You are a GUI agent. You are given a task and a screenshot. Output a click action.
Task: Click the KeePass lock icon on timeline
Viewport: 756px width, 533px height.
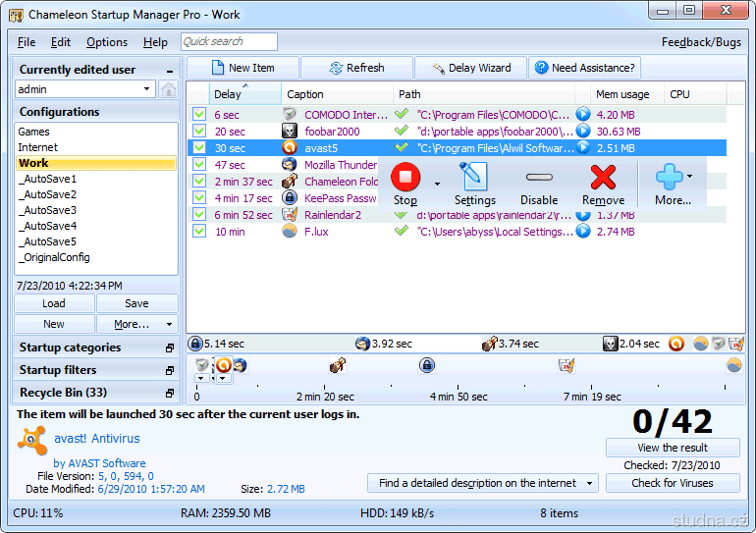(427, 365)
